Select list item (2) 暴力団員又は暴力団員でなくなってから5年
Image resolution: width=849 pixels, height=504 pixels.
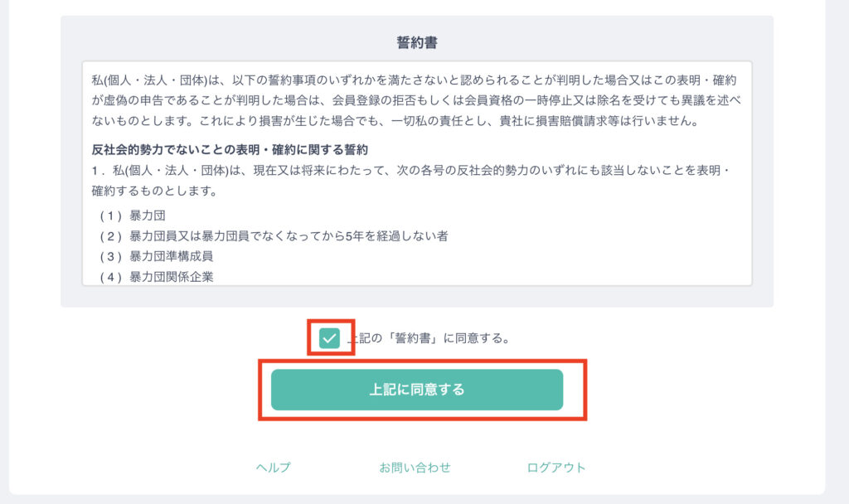[274, 236]
